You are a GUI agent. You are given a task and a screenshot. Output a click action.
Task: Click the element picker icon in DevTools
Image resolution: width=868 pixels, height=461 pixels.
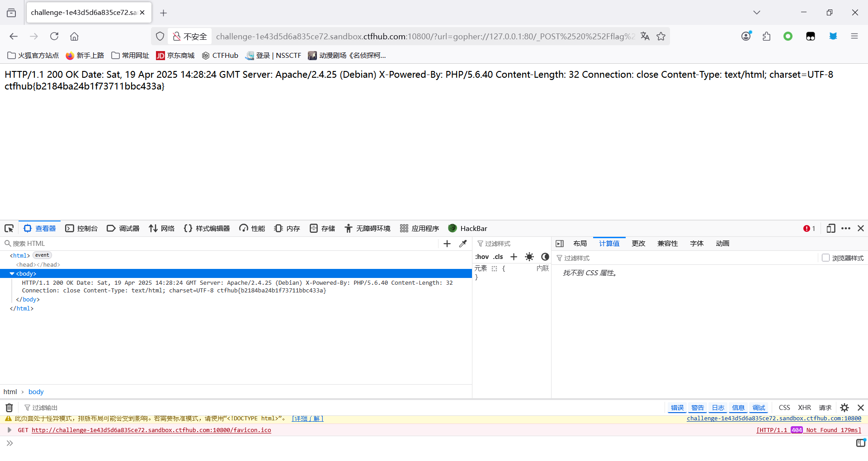[9, 228]
